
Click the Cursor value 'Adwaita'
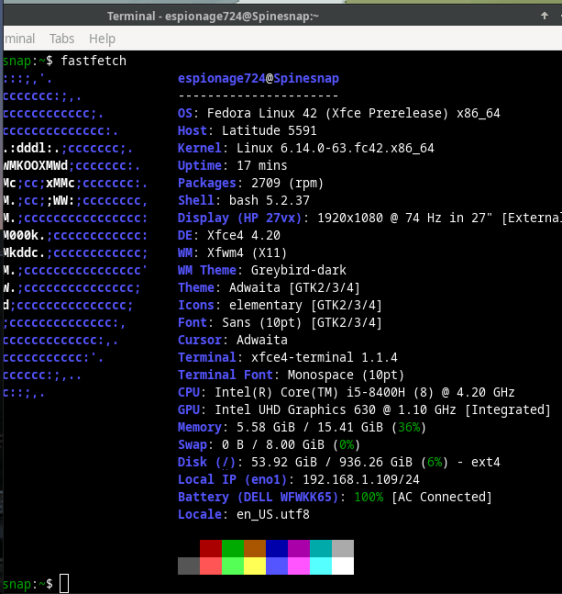(262, 340)
